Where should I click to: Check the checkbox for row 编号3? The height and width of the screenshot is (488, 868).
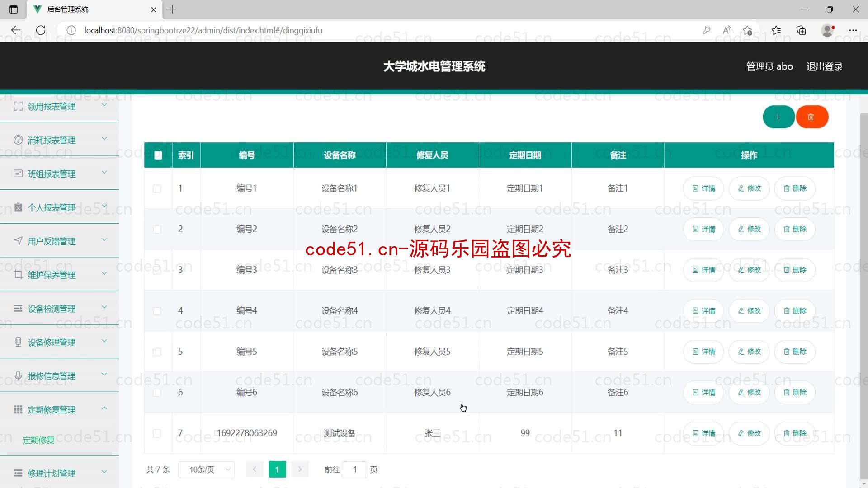coord(157,270)
